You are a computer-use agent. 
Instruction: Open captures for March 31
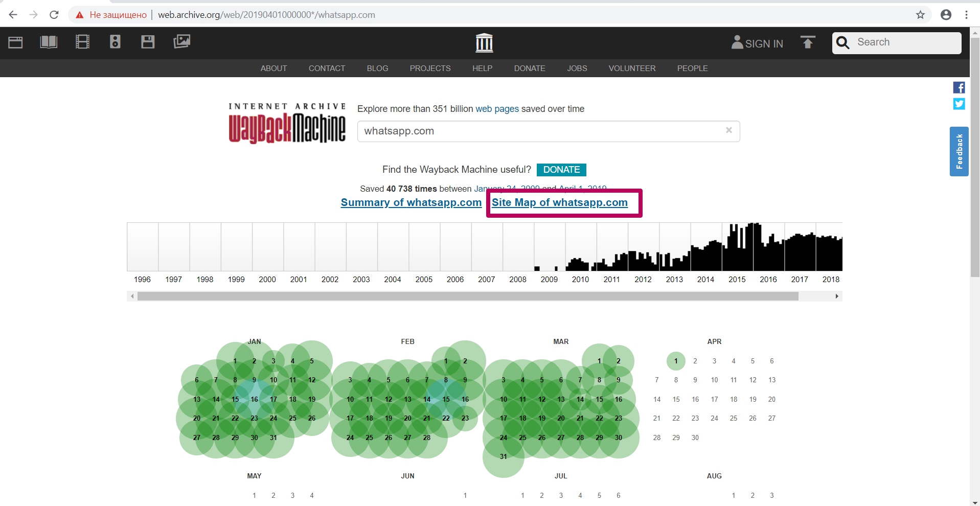(x=504, y=456)
